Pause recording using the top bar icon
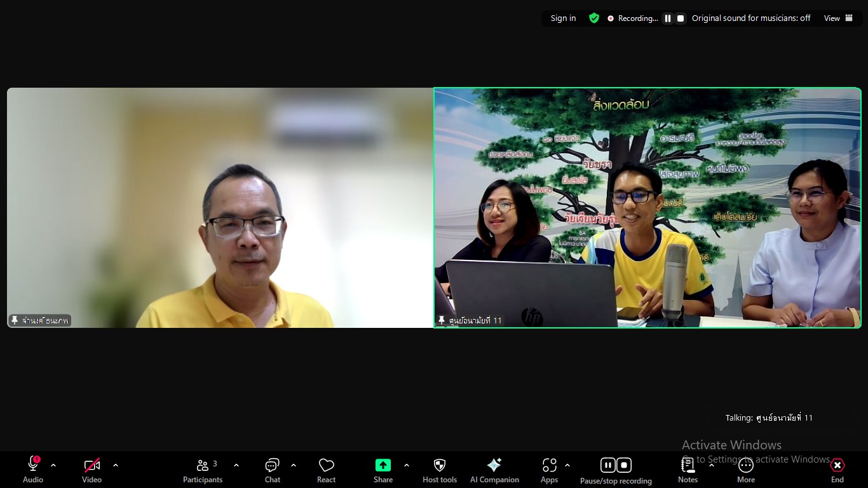Viewport: 868px width, 488px height. tap(667, 18)
